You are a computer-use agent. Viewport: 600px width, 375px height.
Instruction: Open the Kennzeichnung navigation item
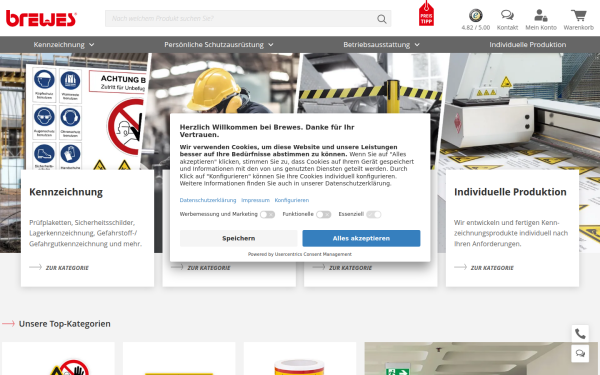(59, 45)
